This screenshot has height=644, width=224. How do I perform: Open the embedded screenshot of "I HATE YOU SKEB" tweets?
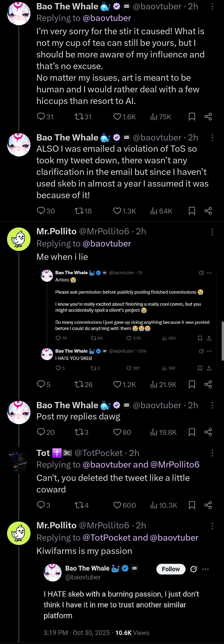coord(127,320)
